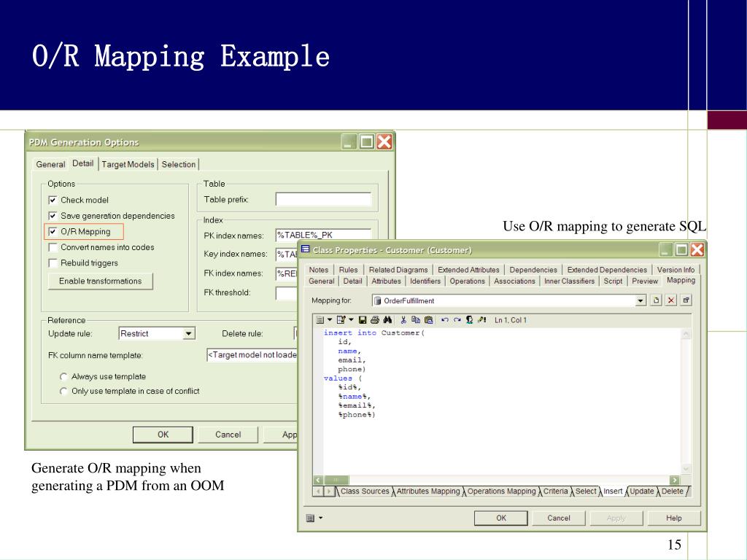Redo edit in script editor
747x560 pixels.
[457, 320]
